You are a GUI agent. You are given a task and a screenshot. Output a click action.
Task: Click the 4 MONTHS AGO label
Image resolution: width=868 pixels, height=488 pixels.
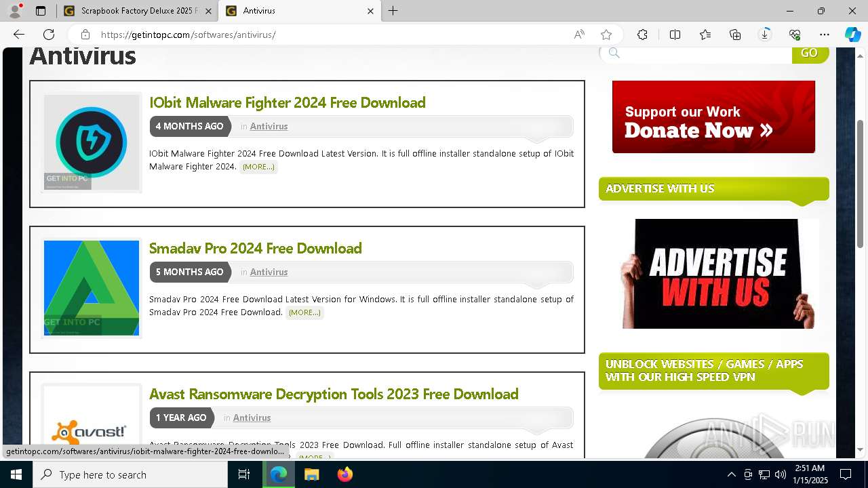pyautogui.click(x=189, y=126)
